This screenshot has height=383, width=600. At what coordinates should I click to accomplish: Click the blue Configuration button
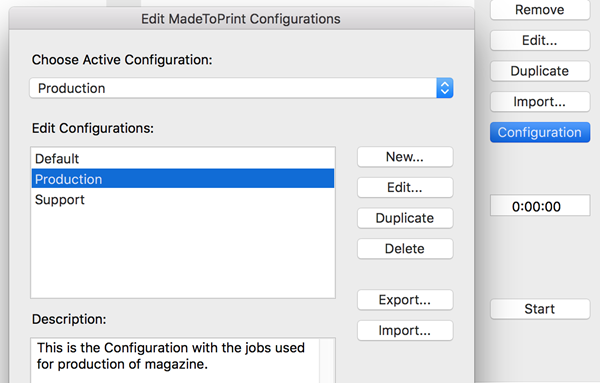(x=540, y=132)
